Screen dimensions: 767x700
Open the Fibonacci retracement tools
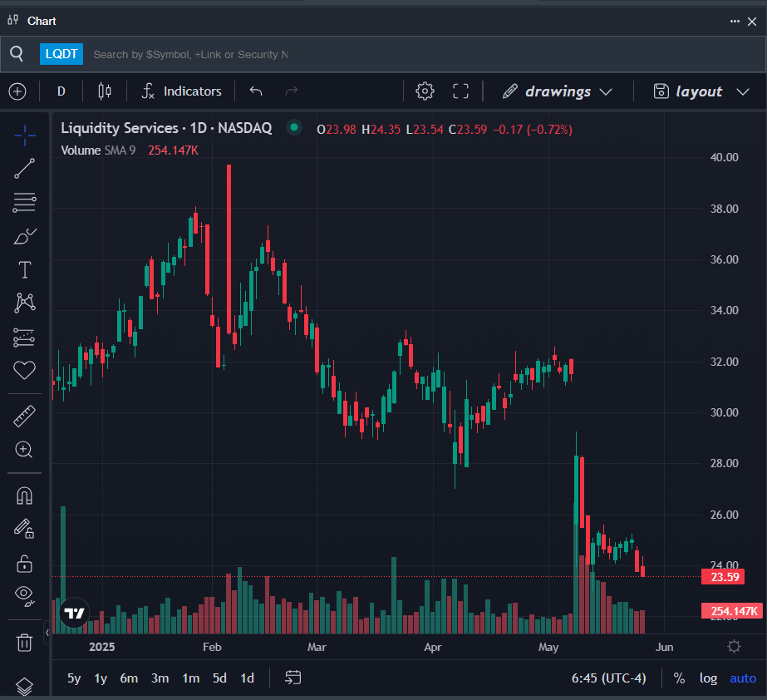pyautogui.click(x=24, y=202)
